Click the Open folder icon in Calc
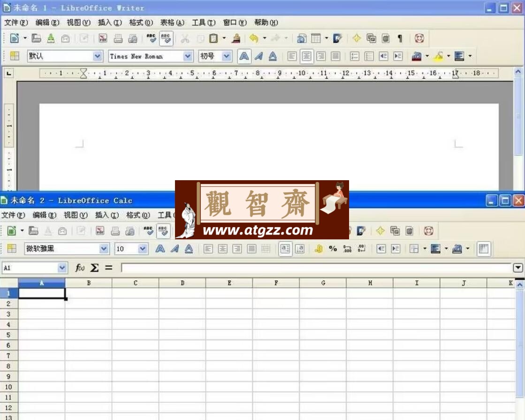The image size is (525, 420). point(33,231)
